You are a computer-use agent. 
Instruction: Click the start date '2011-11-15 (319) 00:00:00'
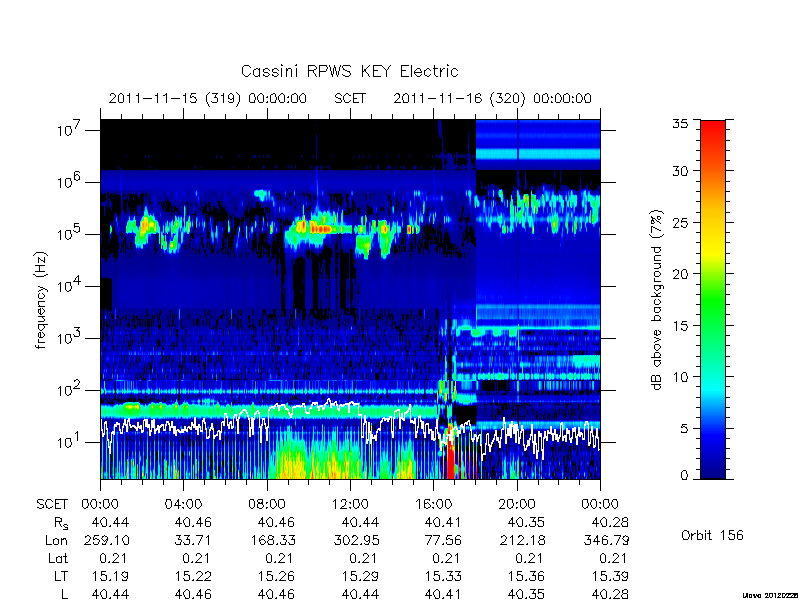pos(208,98)
